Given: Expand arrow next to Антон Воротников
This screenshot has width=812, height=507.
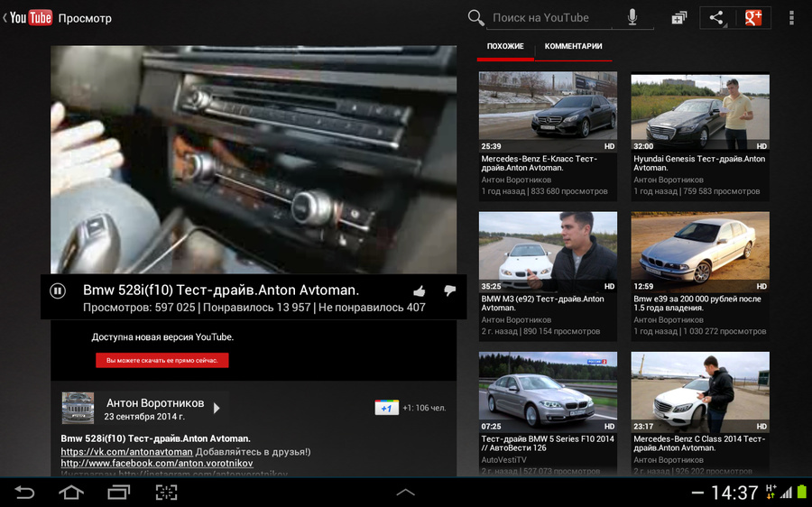Looking at the screenshot, I should (217, 408).
